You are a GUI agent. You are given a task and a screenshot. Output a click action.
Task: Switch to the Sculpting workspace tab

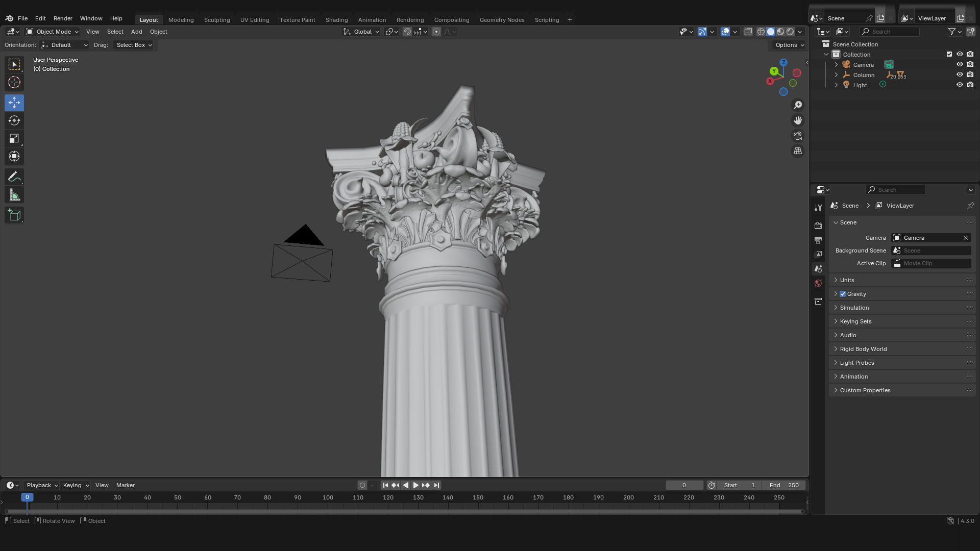tap(217, 20)
